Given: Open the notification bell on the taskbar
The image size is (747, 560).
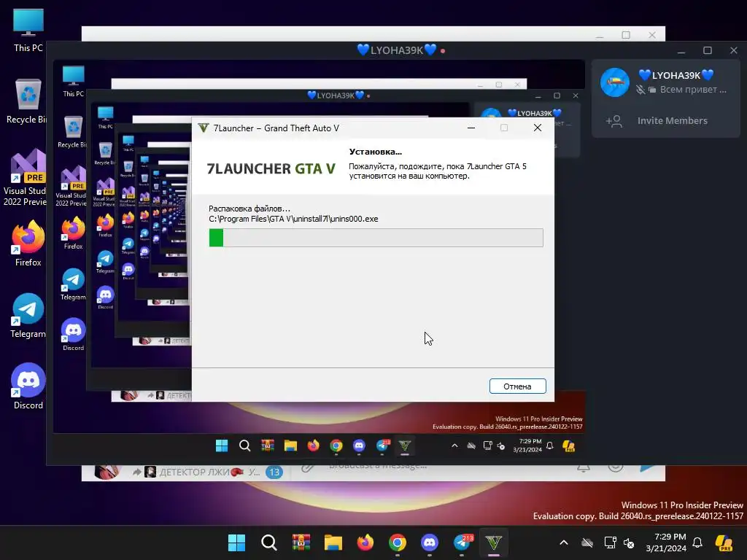Looking at the screenshot, I should pyautogui.click(x=697, y=542).
